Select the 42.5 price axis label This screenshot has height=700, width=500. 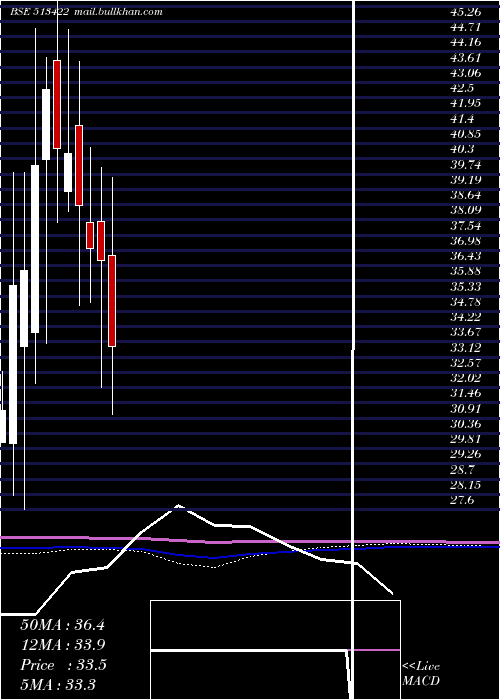click(x=462, y=88)
